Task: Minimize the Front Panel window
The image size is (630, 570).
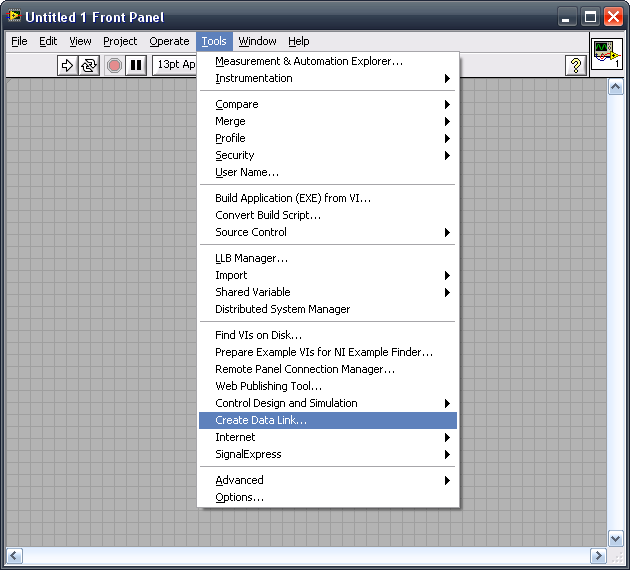Action: pyautogui.click(x=566, y=17)
